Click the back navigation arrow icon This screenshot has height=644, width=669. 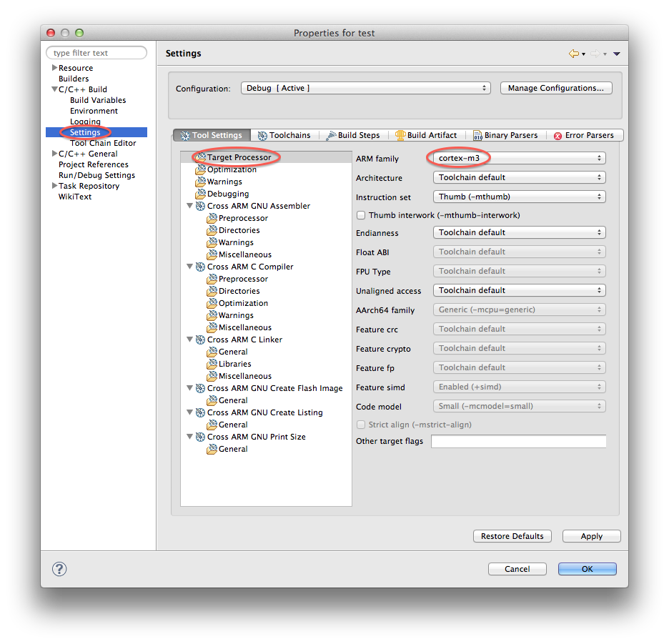pos(573,54)
